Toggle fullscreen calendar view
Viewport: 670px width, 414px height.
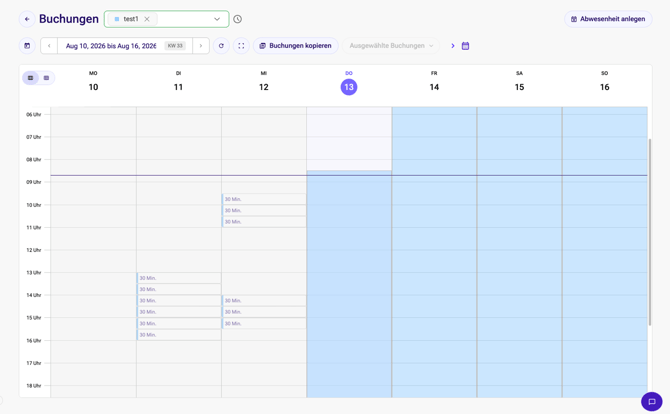[241, 46]
